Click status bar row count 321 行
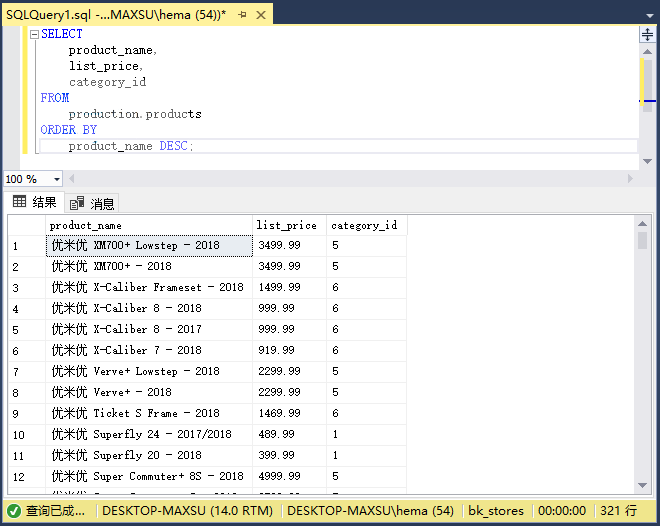The height and width of the screenshot is (526, 660). [x=618, y=511]
